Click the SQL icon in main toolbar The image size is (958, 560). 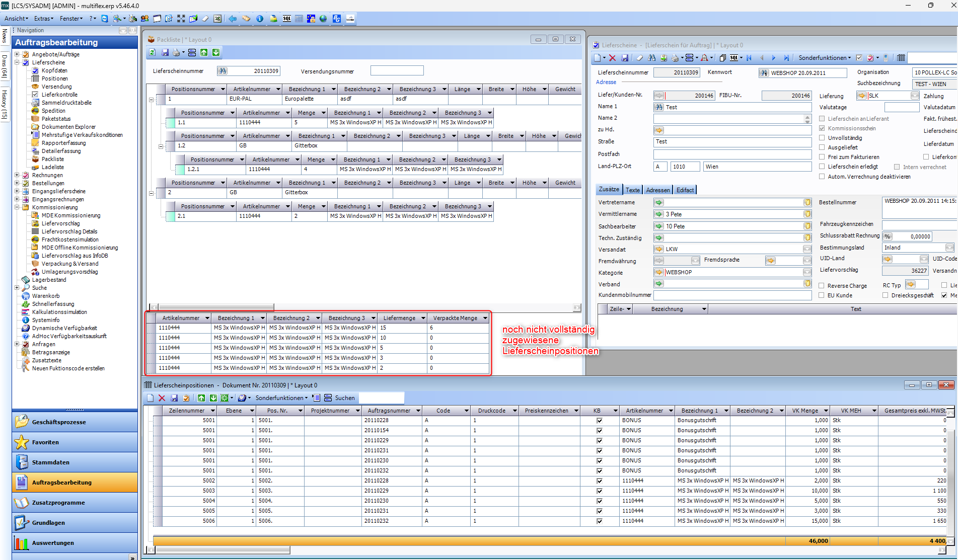coord(287,19)
